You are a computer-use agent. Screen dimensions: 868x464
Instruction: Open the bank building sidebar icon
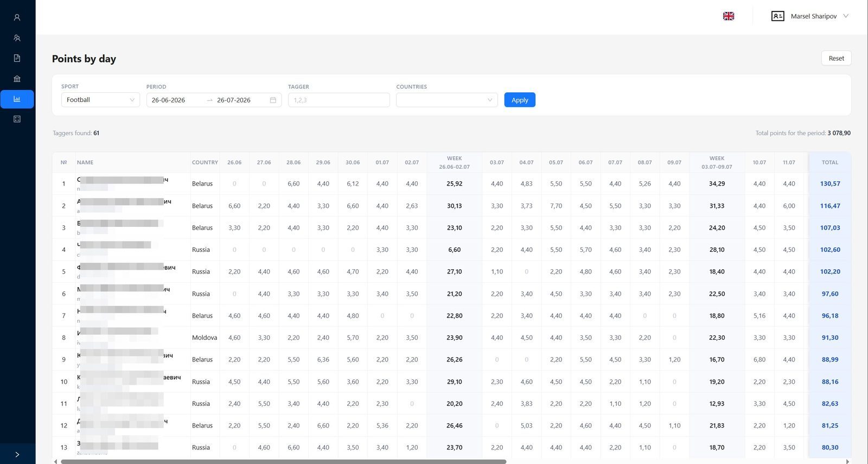tap(17, 79)
